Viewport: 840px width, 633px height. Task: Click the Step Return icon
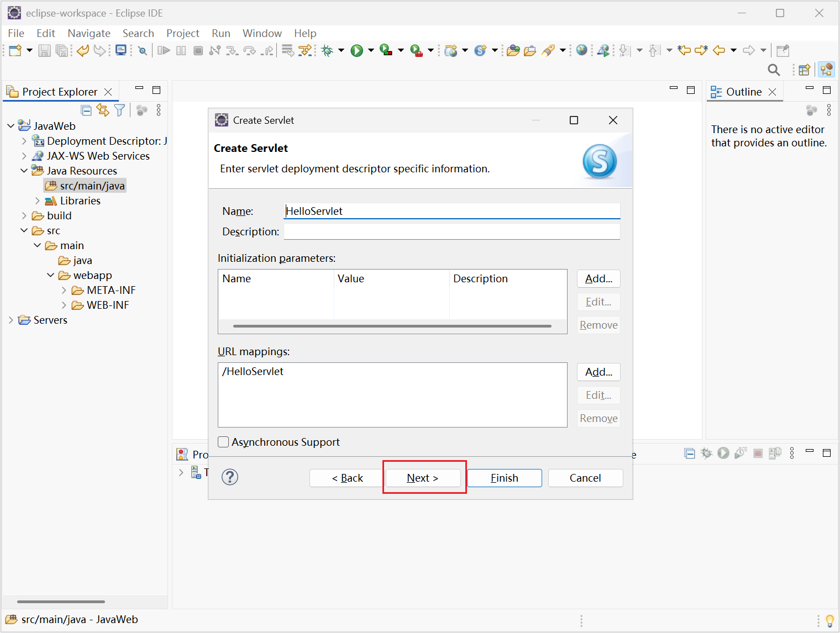(x=267, y=51)
